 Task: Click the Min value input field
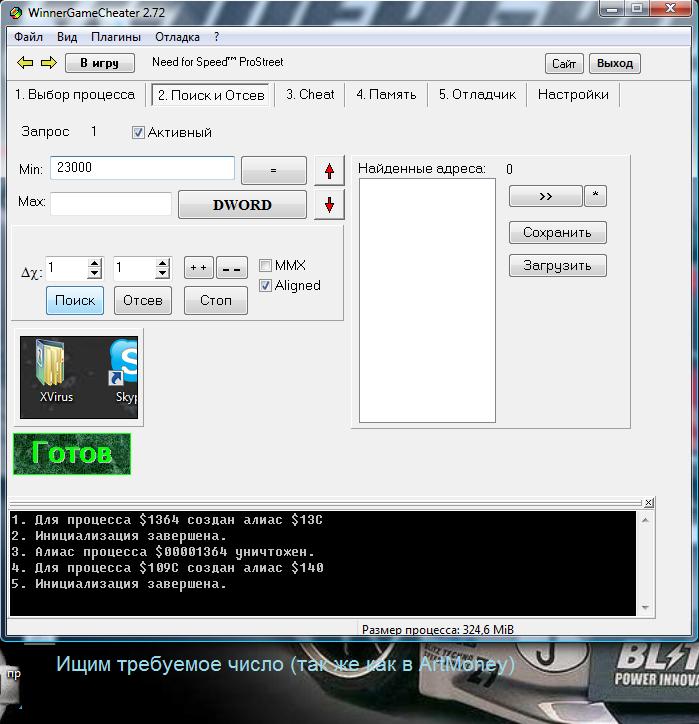pos(142,168)
